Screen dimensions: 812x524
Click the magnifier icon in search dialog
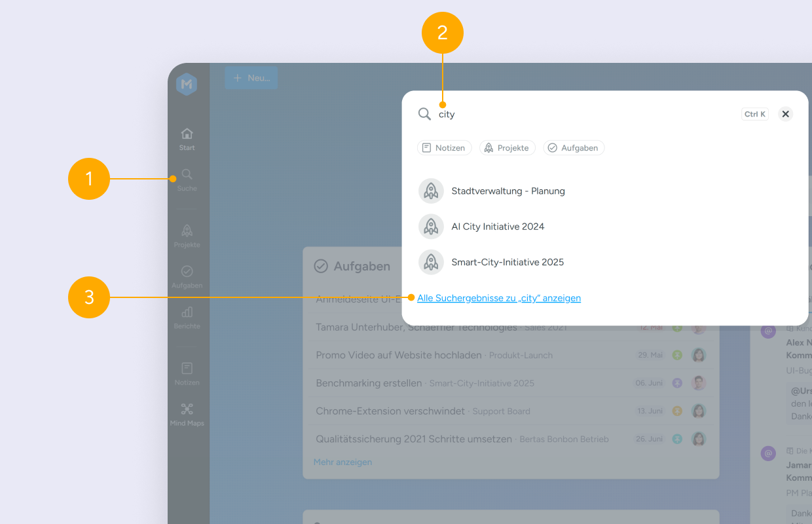pos(425,114)
